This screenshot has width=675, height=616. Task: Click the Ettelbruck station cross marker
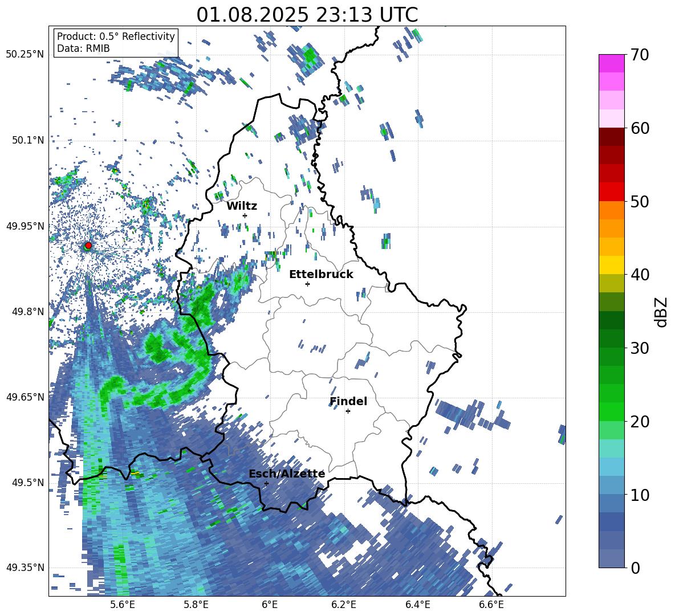point(307,284)
